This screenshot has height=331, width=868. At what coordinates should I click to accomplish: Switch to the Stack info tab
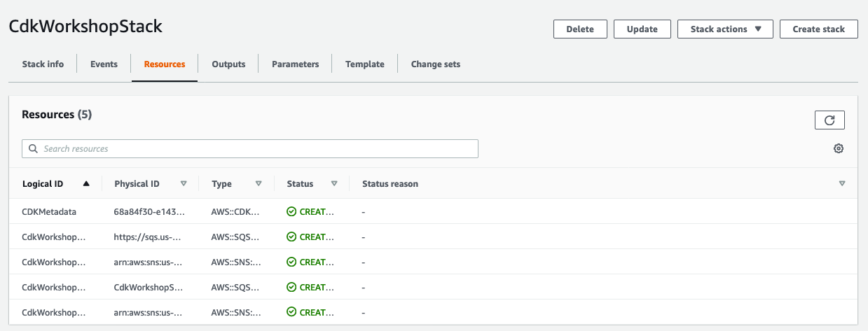click(x=43, y=64)
